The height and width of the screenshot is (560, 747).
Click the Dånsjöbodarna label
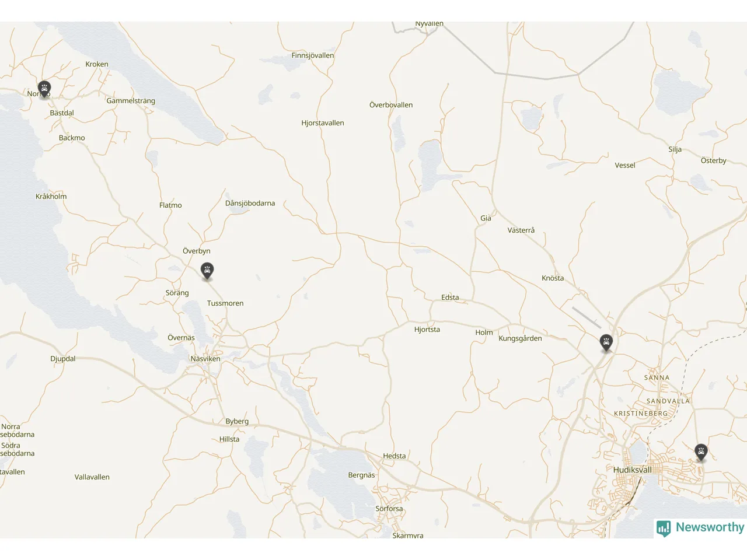point(250,203)
